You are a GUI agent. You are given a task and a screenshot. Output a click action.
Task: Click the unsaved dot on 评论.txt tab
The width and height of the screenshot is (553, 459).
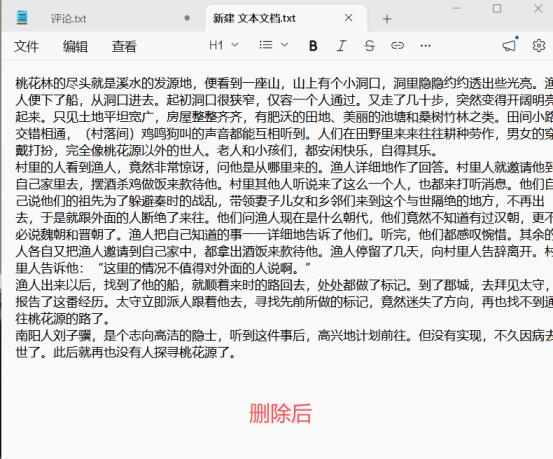(x=187, y=18)
